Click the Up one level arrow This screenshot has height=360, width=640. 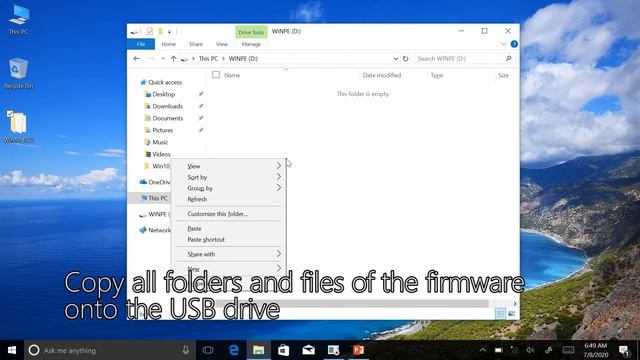click(x=173, y=59)
